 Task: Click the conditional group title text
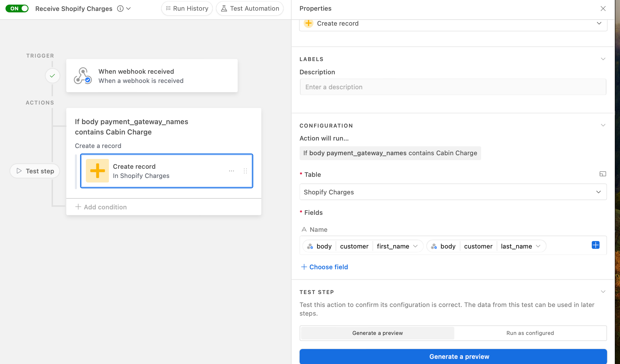[x=131, y=127]
